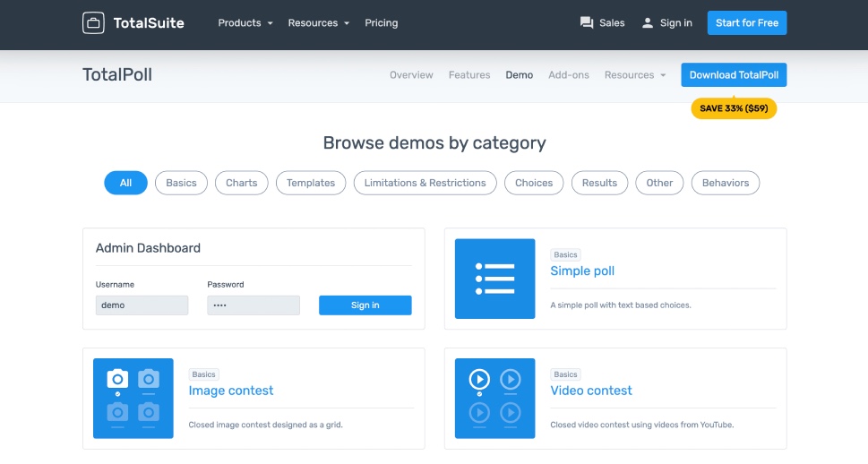Go to the Add-ons tab
868x464 pixels.
[x=569, y=75]
